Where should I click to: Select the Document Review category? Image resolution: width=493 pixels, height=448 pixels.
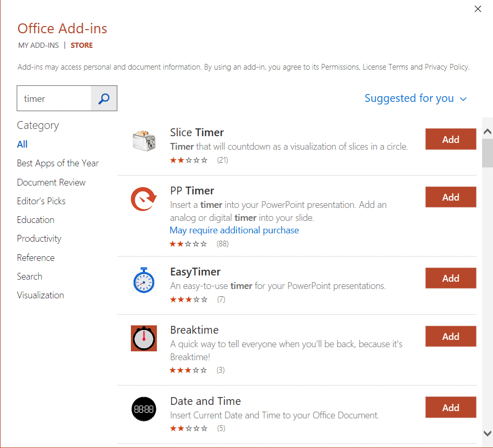click(51, 182)
